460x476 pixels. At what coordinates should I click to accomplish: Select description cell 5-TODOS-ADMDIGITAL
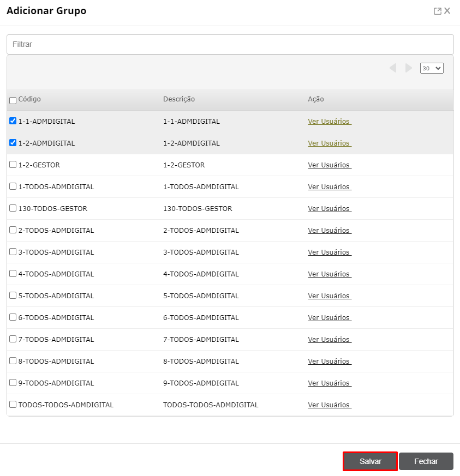click(x=201, y=296)
